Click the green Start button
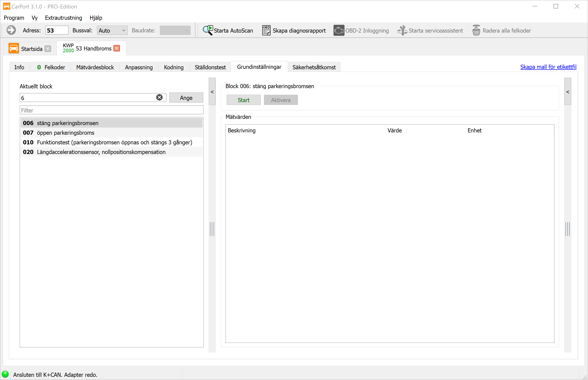This screenshot has width=588, height=380. click(x=243, y=100)
